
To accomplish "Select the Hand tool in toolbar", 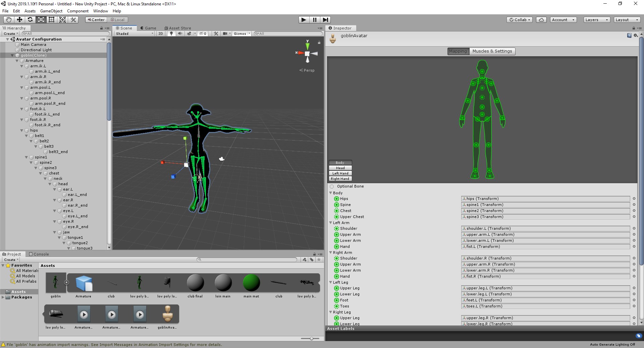I will point(9,20).
